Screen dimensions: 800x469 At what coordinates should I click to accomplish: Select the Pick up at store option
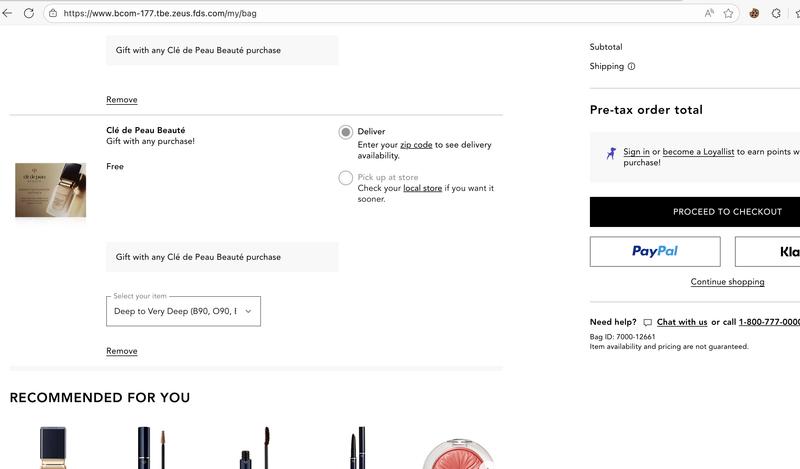[x=346, y=178]
